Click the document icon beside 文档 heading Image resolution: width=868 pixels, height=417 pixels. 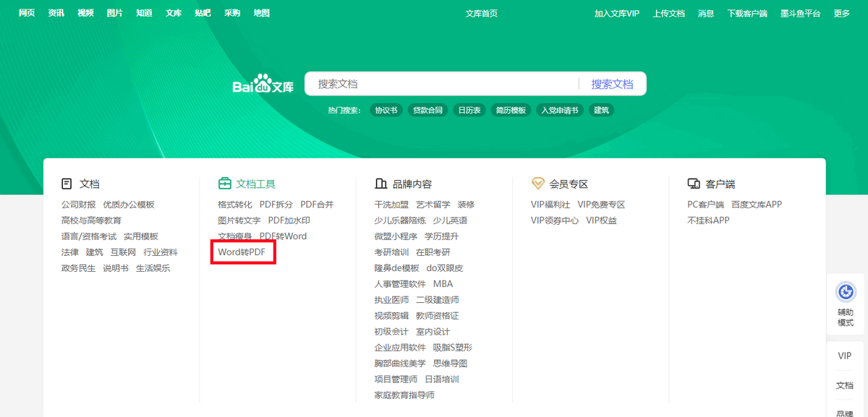tap(67, 184)
